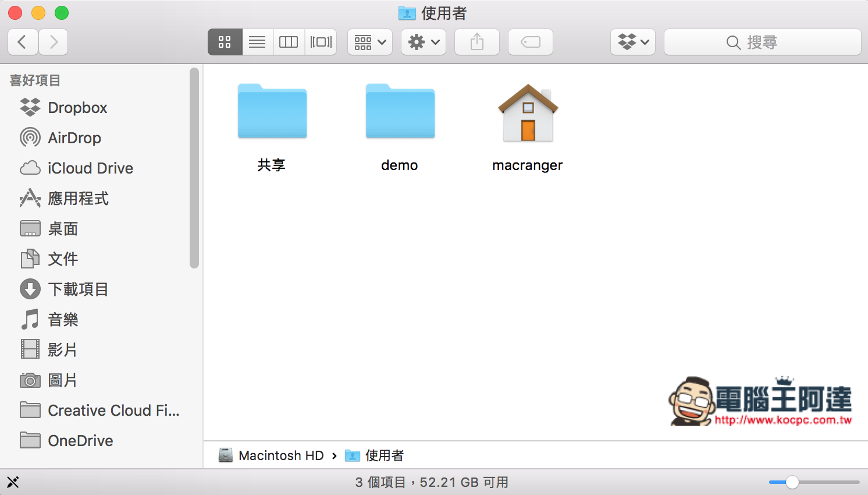Switch to column view
The width and height of the screenshot is (868, 495).
tap(289, 42)
